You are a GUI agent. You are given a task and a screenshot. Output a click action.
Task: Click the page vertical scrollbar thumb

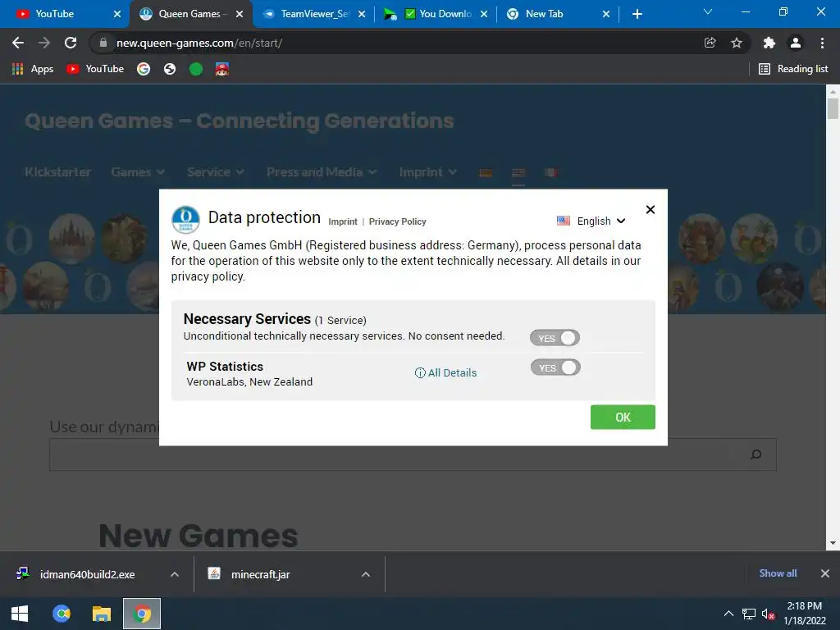pos(833,108)
